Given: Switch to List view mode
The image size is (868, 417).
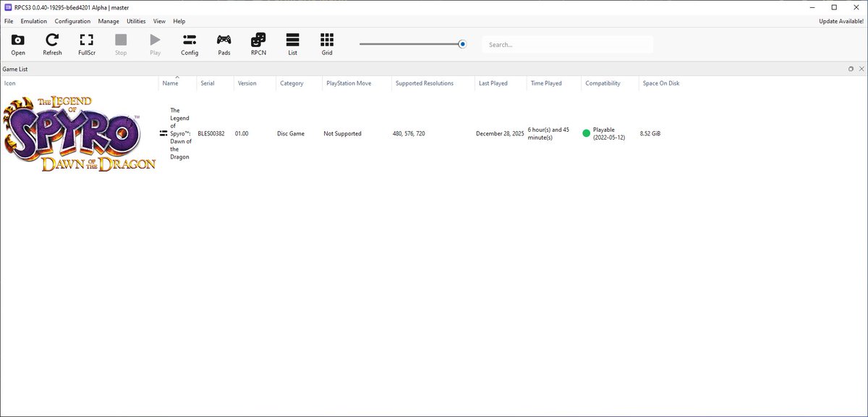Looking at the screenshot, I should pos(293,44).
